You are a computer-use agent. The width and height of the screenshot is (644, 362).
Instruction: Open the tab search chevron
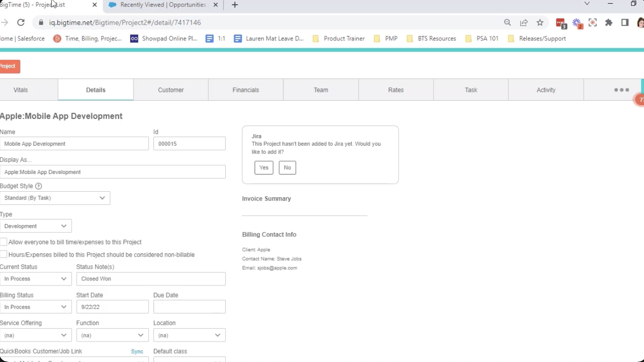pyautogui.click(x=587, y=4)
